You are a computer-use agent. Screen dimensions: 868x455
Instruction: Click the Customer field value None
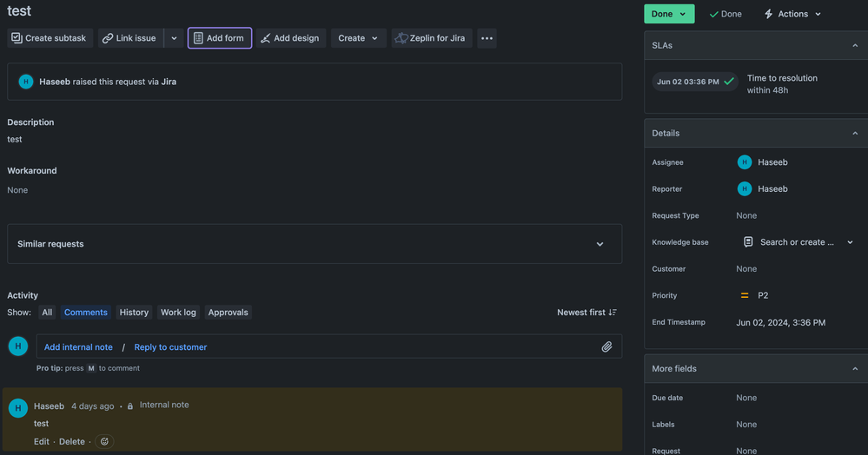pyautogui.click(x=746, y=268)
